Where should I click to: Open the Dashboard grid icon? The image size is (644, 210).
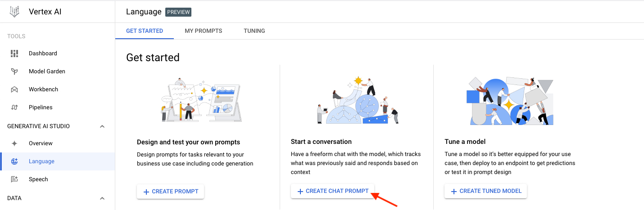[x=14, y=53]
